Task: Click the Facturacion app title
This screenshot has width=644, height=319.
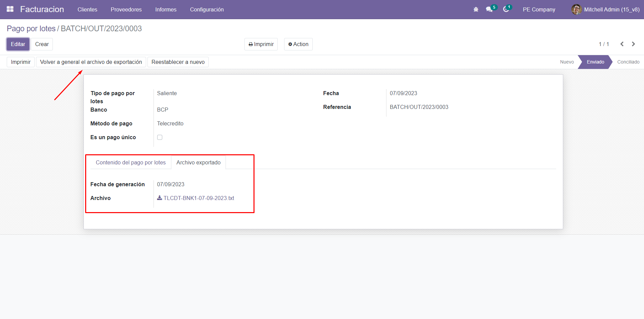Action: coord(42,9)
